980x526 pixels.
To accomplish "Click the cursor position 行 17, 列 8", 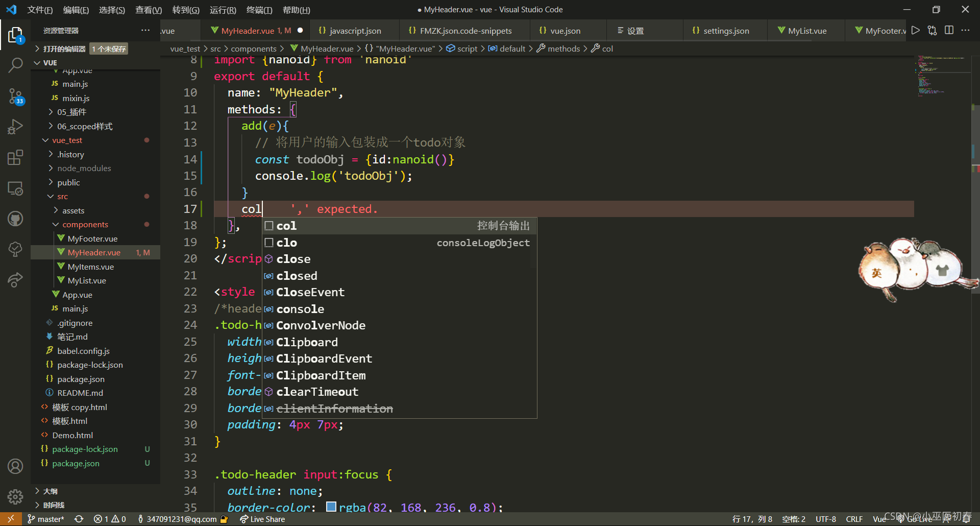I will 752,519.
